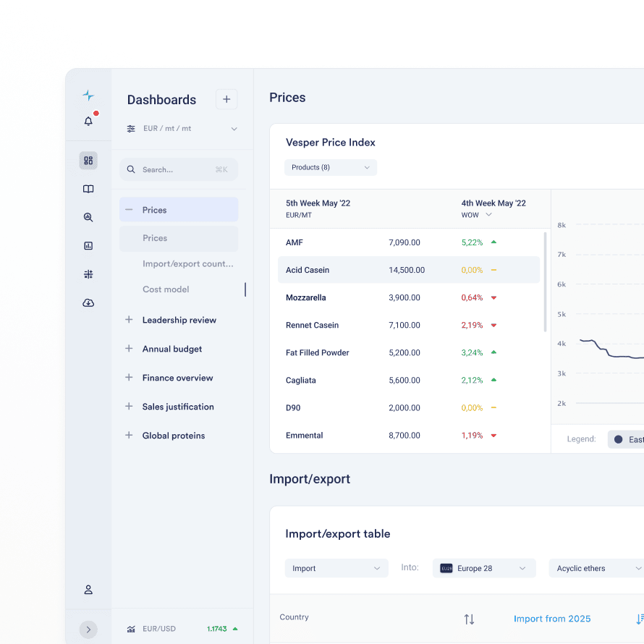Click the Import from 2025 column link
644x644 pixels.
point(552,619)
